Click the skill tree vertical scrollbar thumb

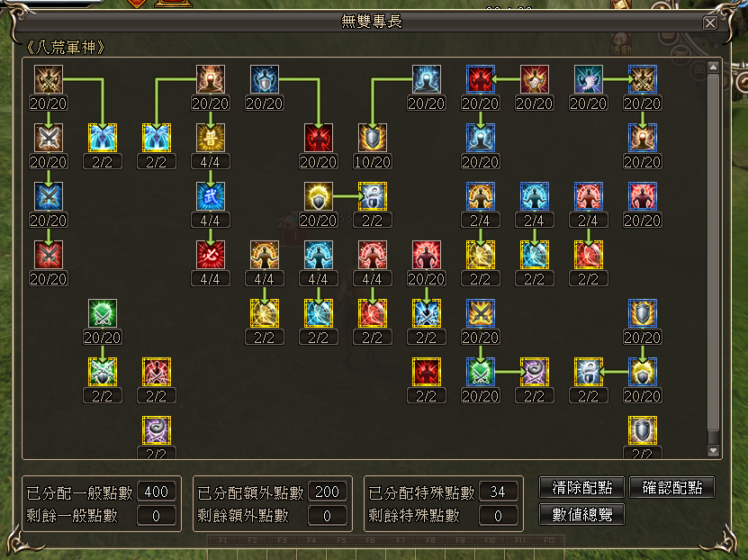[714, 252]
